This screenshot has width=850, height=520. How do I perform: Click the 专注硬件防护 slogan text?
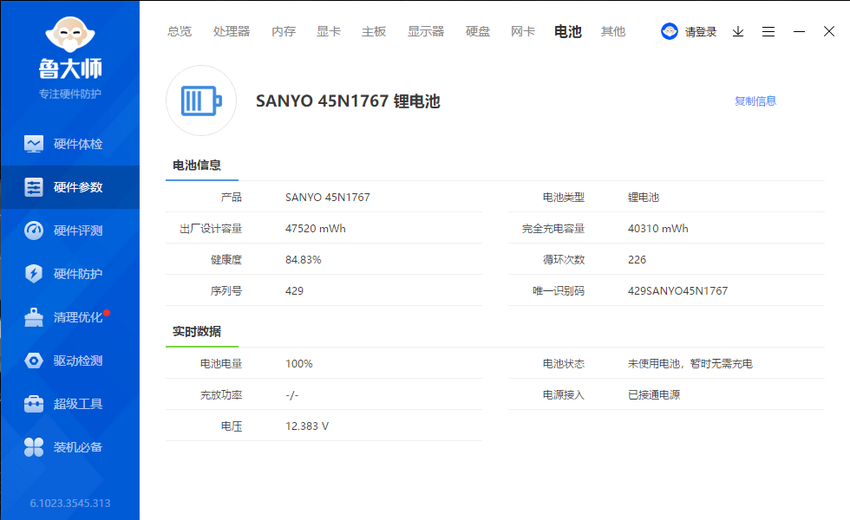point(70,94)
